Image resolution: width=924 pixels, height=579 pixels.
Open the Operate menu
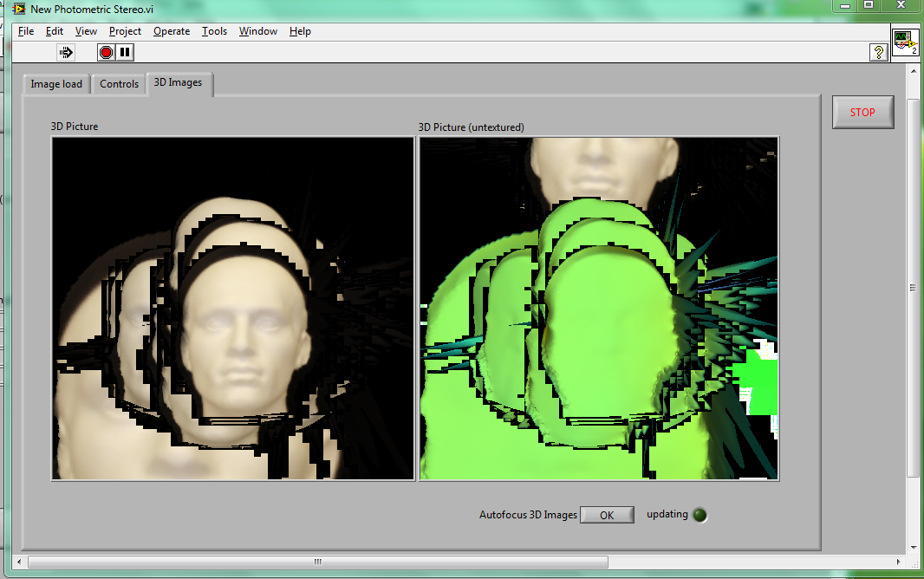[x=172, y=31]
